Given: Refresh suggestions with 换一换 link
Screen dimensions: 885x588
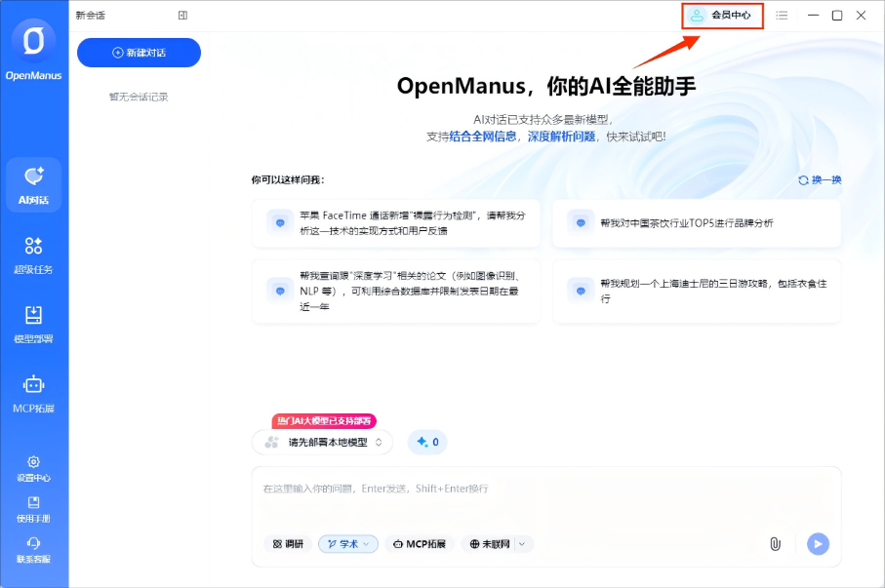Looking at the screenshot, I should pos(821,179).
